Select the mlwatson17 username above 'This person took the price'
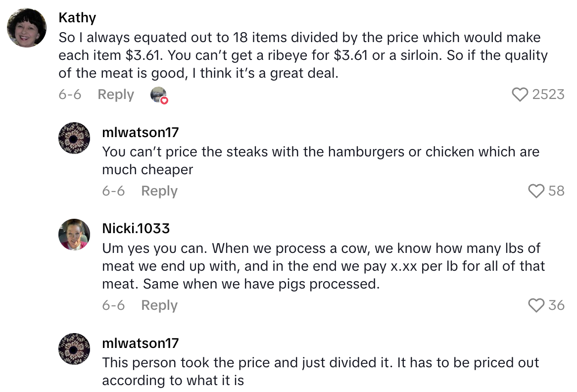The image size is (577, 392). pyautogui.click(x=140, y=343)
